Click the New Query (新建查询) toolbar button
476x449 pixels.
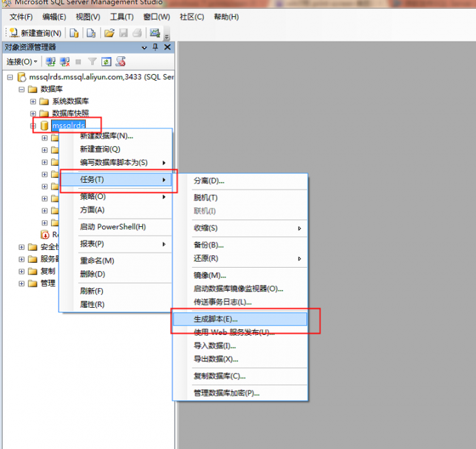[35, 33]
